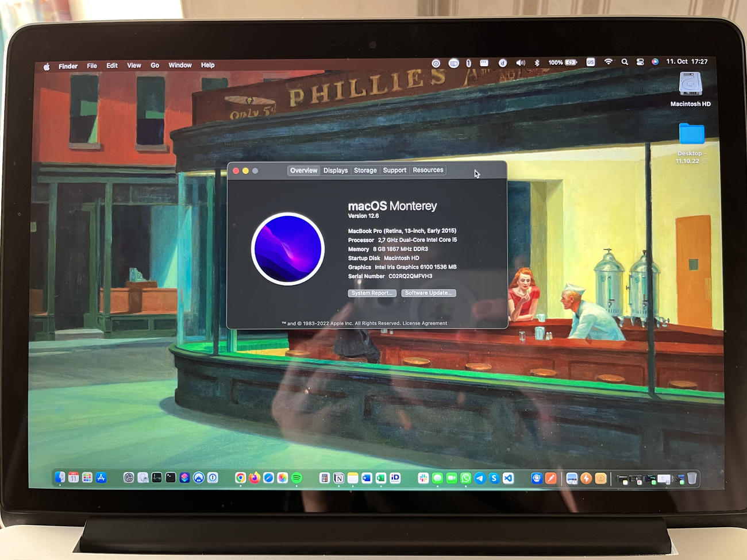
Task: Open Trash in the dock
Action: [x=692, y=478]
